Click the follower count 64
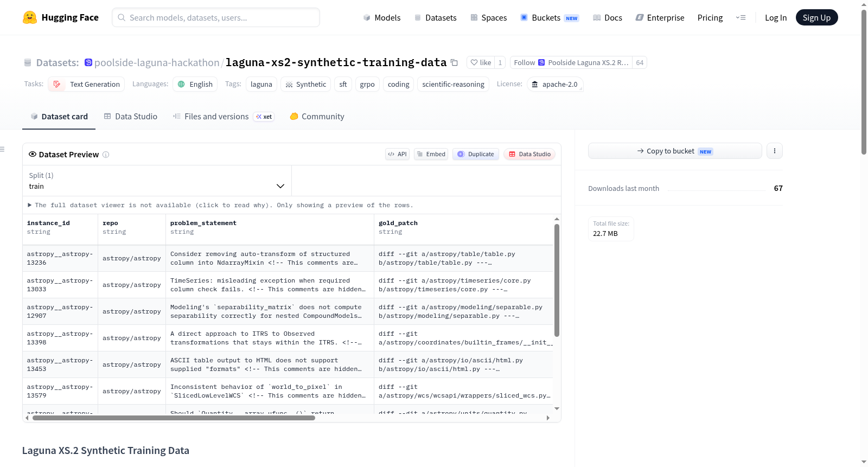The height and width of the screenshot is (467, 868). coord(640,62)
